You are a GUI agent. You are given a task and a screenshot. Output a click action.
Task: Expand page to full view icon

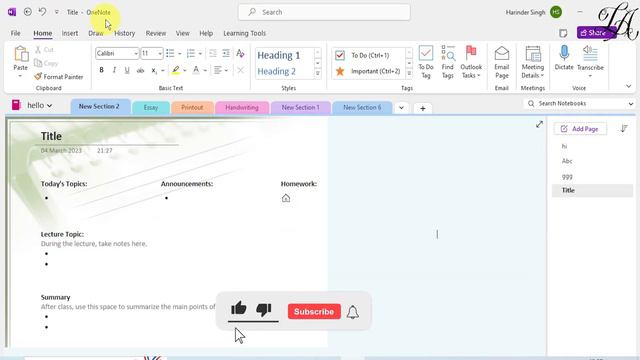point(539,124)
